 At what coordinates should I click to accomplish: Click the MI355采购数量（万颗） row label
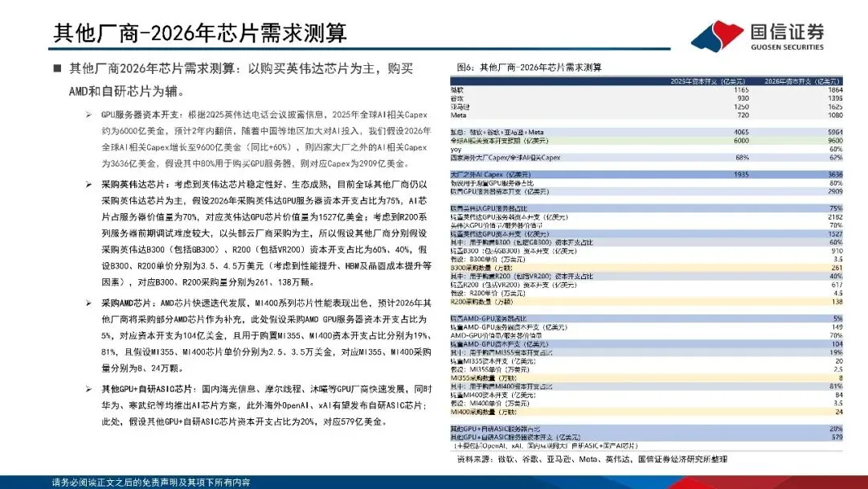pyautogui.click(x=483, y=378)
